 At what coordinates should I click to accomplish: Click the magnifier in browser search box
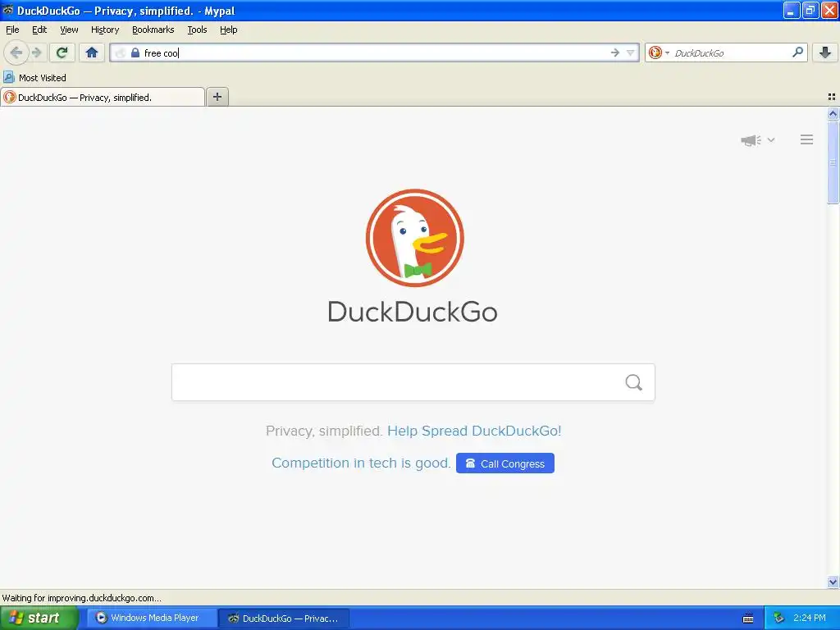coord(797,52)
